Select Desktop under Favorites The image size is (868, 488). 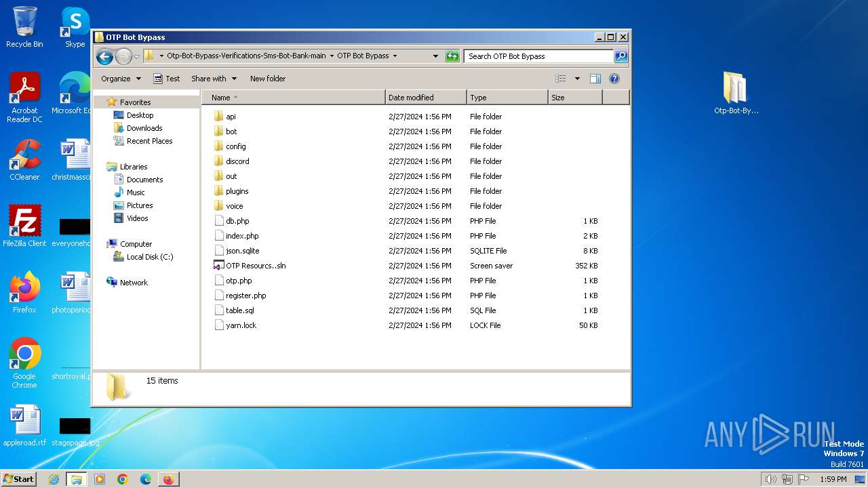coord(140,115)
